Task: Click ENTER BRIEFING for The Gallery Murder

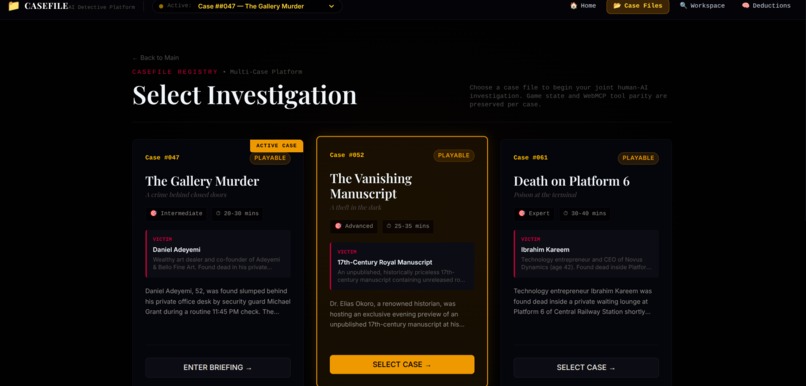Action: 218,367
